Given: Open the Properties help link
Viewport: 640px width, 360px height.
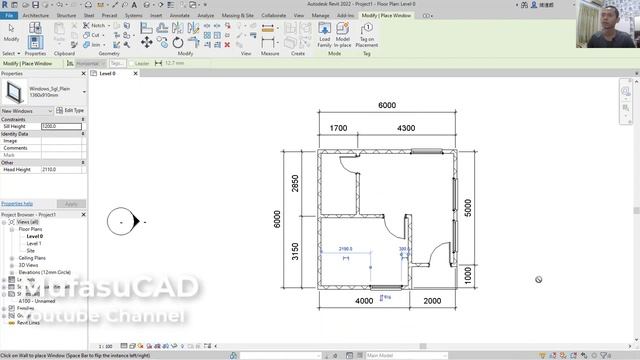Looking at the screenshot, I should [x=17, y=204].
